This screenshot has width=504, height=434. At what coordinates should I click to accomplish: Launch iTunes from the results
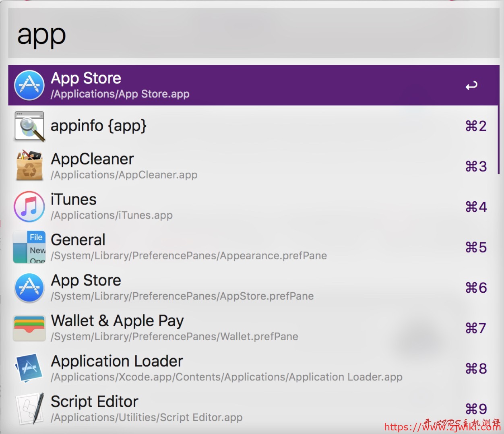[74, 200]
